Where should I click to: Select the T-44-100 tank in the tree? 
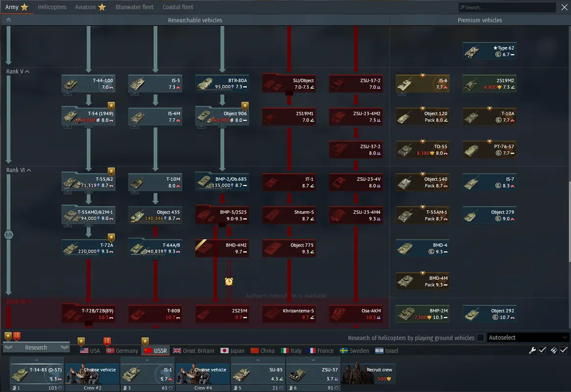click(89, 83)
